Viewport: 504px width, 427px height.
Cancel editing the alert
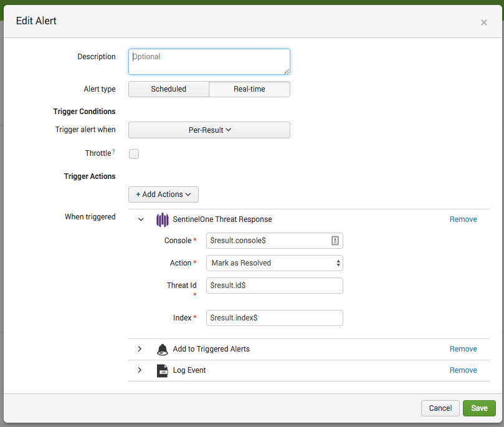(440, 408)
